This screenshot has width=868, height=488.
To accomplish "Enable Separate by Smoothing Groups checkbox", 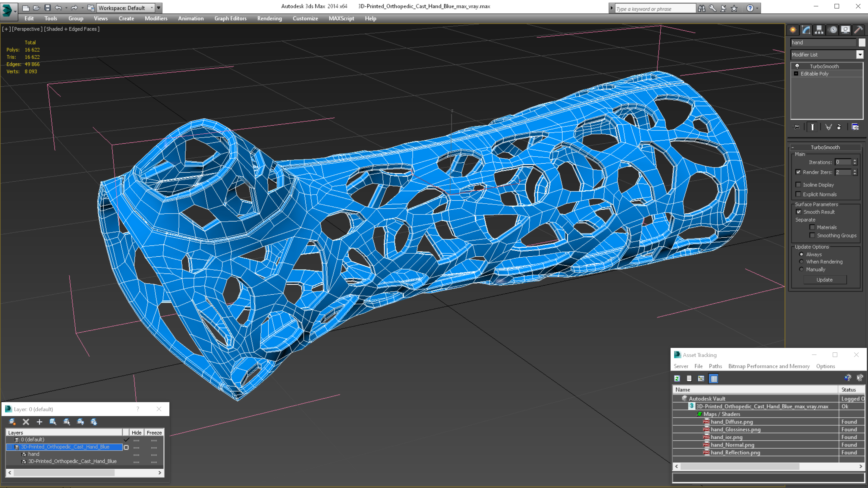I will point(813,235).
